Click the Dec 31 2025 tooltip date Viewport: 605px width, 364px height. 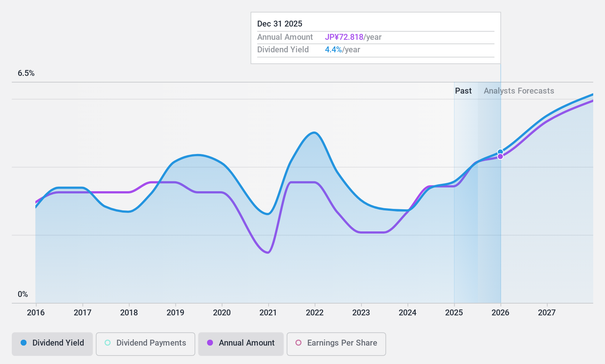(280, 24)
